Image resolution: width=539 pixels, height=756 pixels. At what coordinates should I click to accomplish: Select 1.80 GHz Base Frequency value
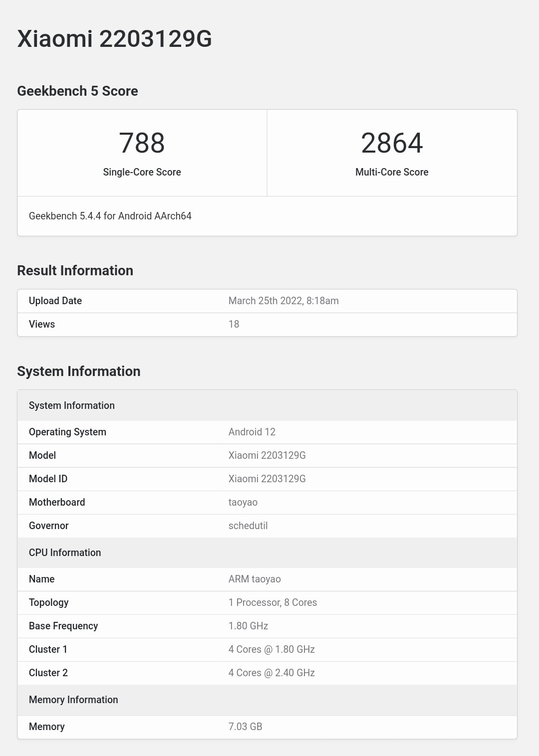pyautogui.click(x=249, y=626)
